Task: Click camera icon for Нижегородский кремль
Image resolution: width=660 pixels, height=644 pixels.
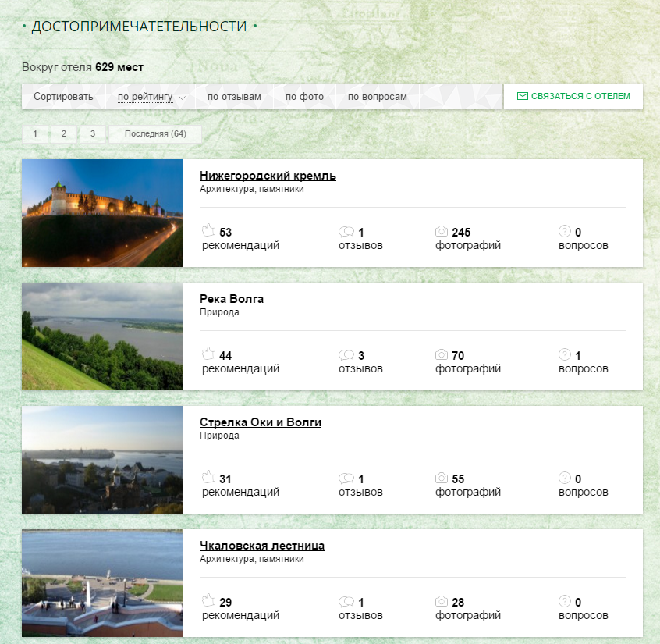Action: point(441,231)
